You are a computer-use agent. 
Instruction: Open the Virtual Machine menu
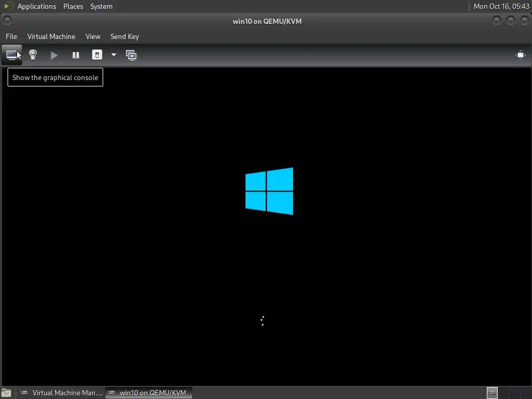pos(51,37)
